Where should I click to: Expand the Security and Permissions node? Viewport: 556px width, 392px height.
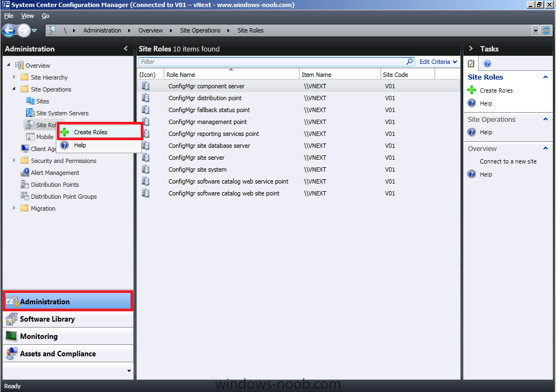click(14, 160)
